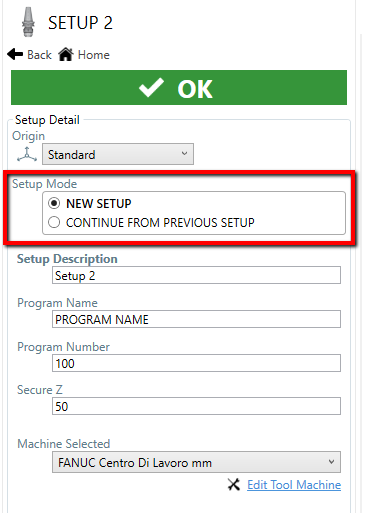
Task: Go Back using the Back label
Action: (x=39, y=55)
